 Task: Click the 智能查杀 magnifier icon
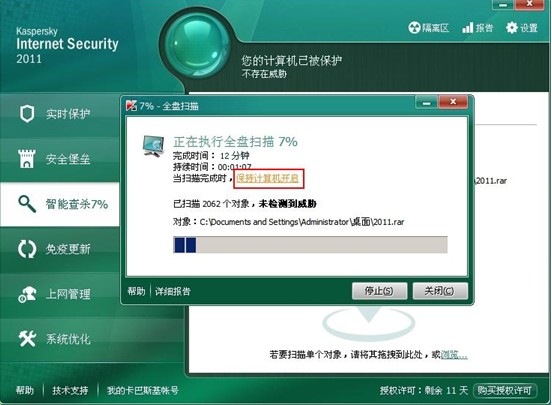coord(27,204)
